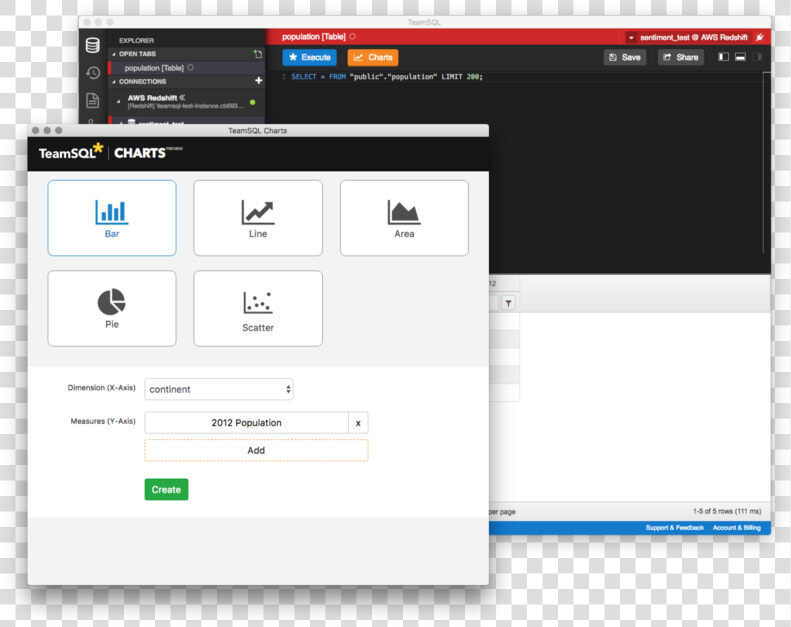Click the 2012 Population measure field
This screenshot has height=627, width=791.
point(246,423)
